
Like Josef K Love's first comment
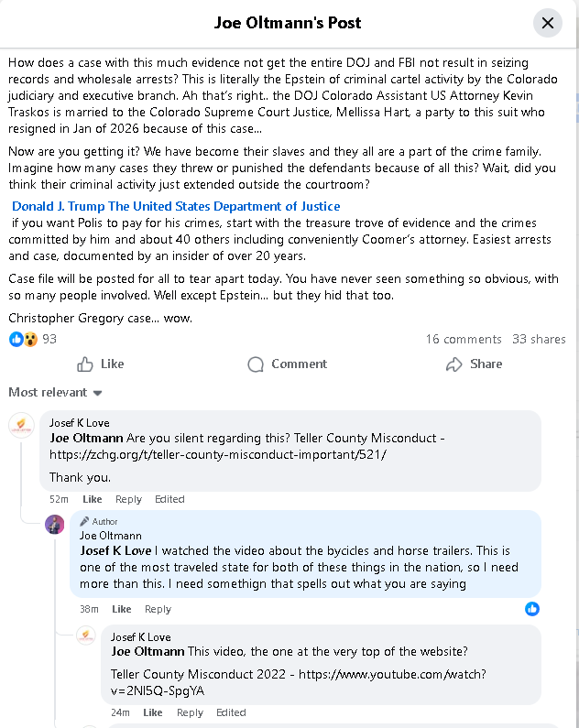click(93, 499)
